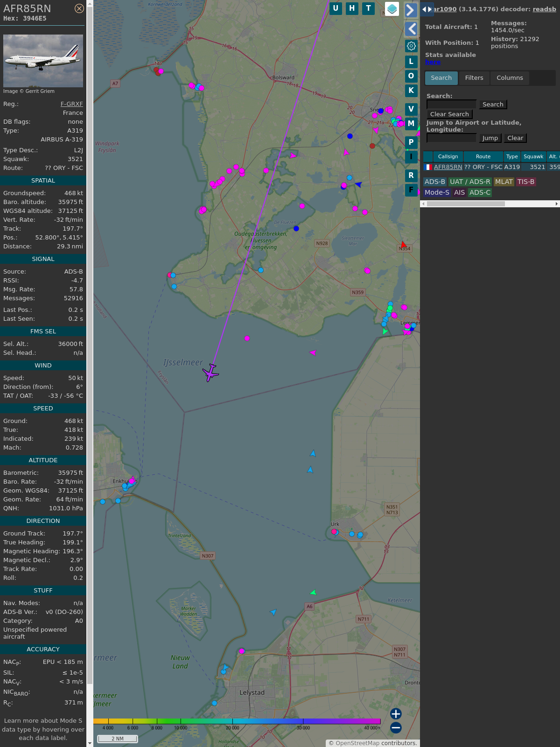Zoom in with the plus button
This screenshot has width=560, height=747.
pos(396,713)
